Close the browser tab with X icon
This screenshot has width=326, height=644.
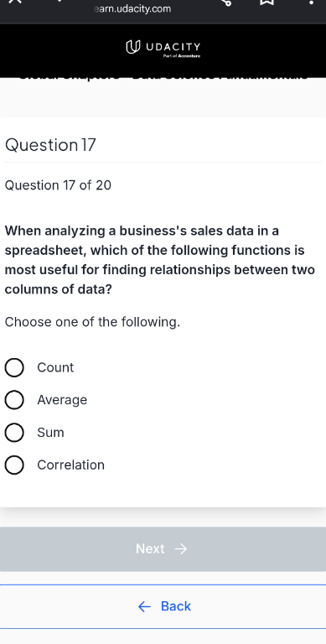tap(15, 1)
